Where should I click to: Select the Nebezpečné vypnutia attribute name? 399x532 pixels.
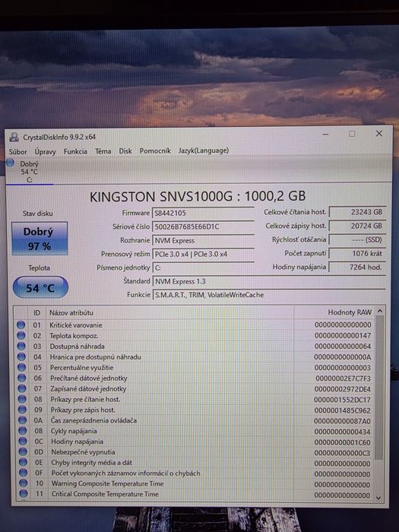[83, 452]
